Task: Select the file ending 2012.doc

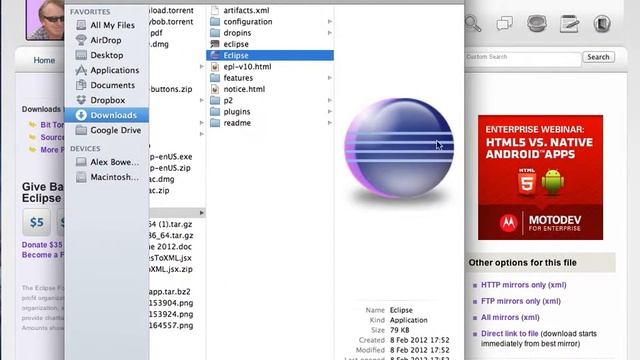Action: click(x=170, y=247)
